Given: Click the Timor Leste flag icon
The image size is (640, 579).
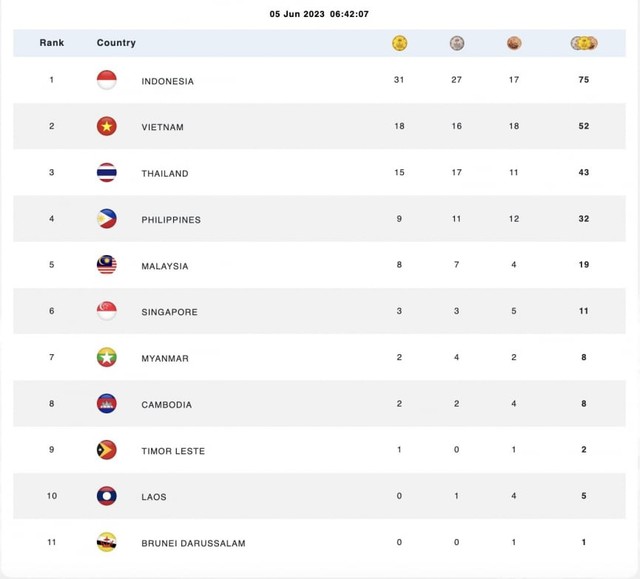Looking at the screenshot, I should 107,450.
